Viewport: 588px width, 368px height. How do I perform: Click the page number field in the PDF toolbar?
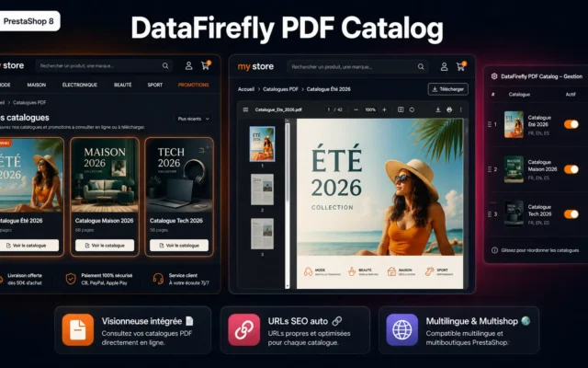coord(329,109)
